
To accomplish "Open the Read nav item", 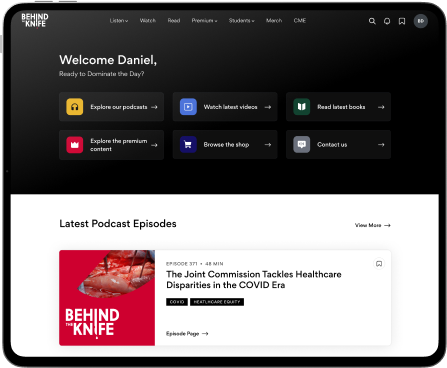I will click(x=174, y=21).
